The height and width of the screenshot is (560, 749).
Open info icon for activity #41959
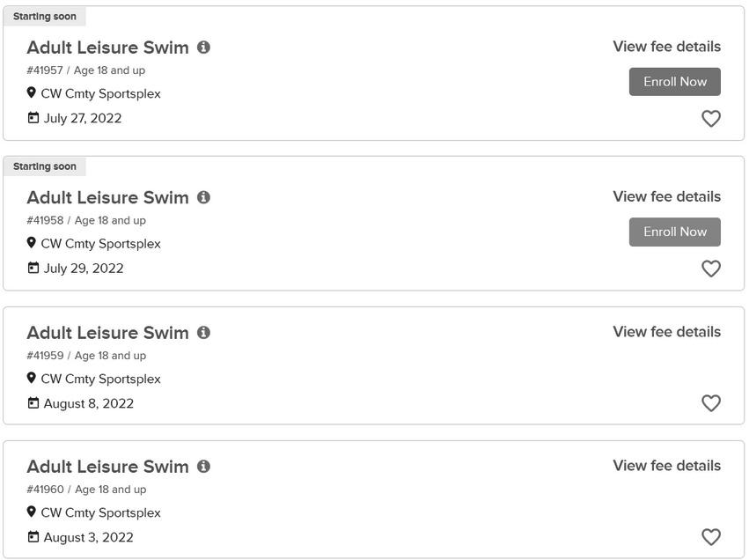[203, 333]
